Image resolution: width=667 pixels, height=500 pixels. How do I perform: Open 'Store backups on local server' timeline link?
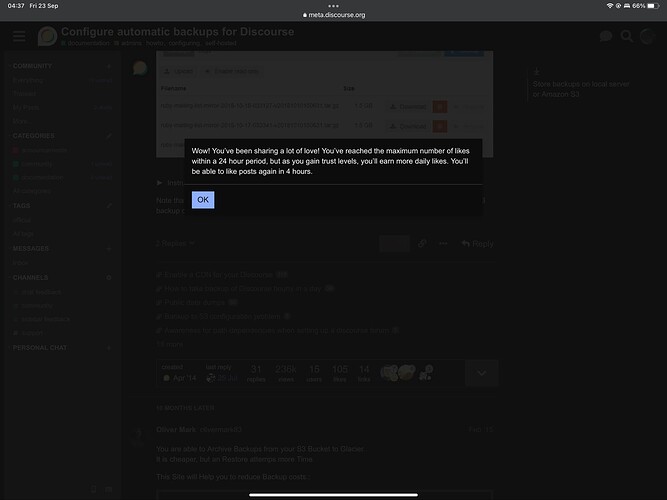pyautogui.click(x=581, y=89)
